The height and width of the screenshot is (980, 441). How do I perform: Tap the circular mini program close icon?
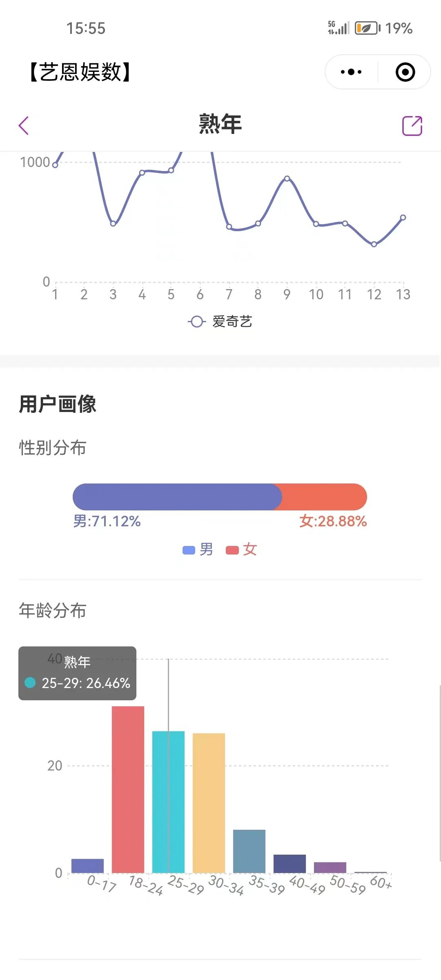404,71
